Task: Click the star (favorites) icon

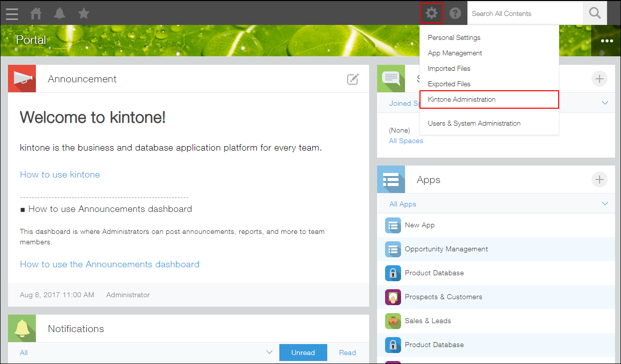Action: coord(83,13)
